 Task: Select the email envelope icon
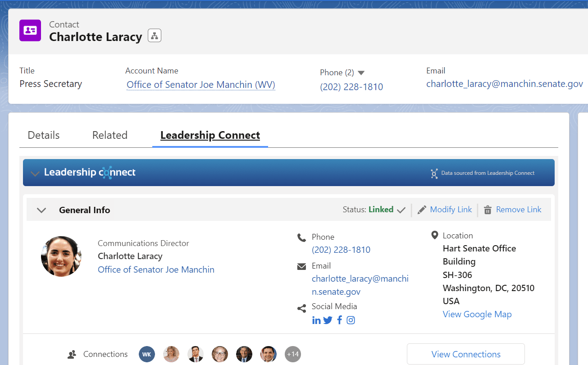tap(301, 266)
